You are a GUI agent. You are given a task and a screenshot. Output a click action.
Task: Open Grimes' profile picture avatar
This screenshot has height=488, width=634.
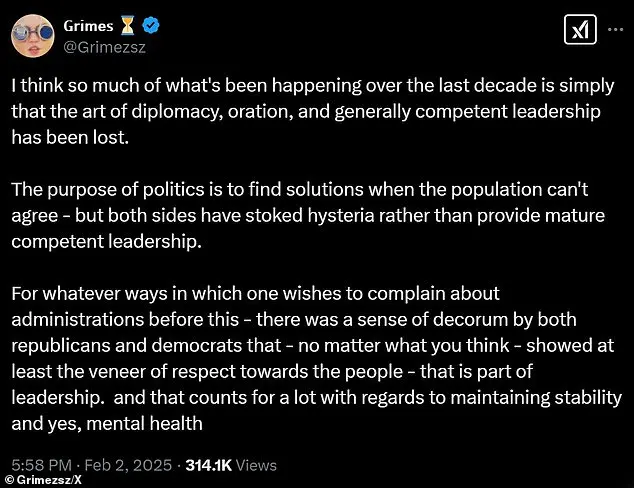33,34
